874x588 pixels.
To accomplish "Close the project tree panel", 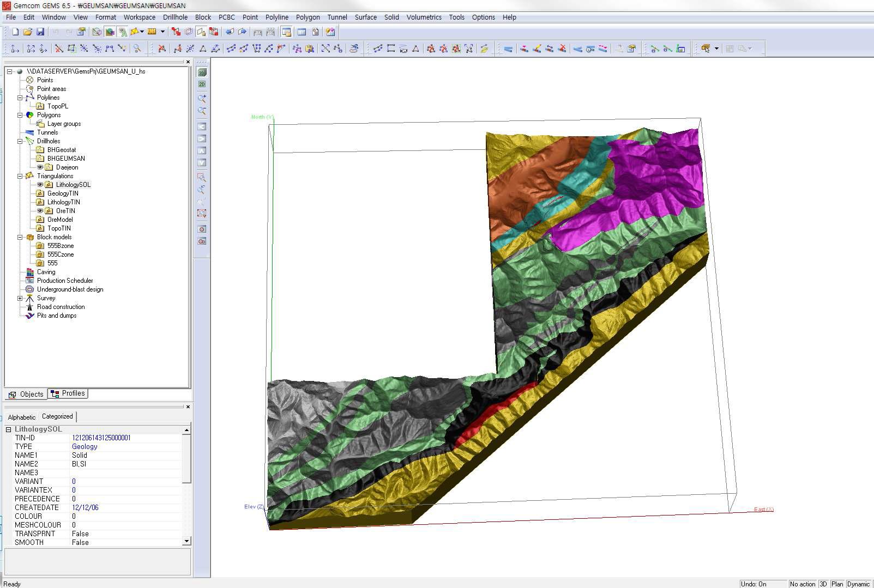I will coord(188,62).
